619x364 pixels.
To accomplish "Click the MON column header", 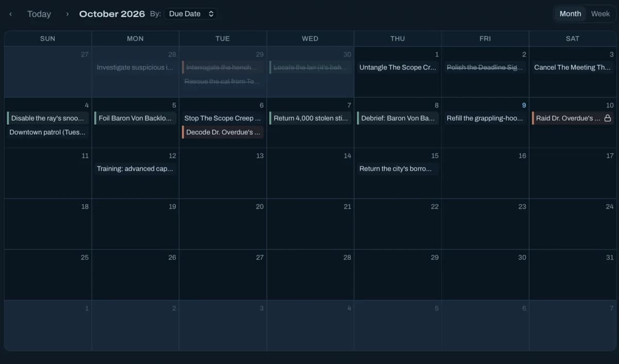I will (135, 39).
